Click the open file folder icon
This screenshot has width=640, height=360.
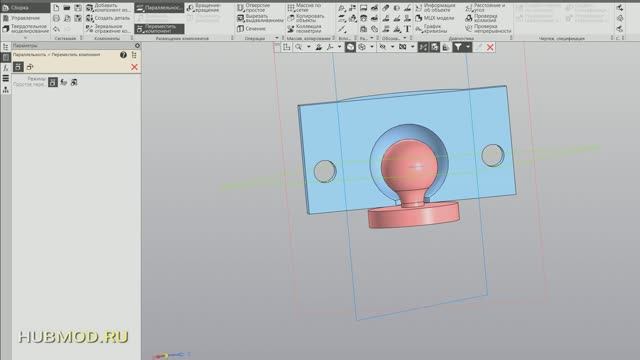67,8
